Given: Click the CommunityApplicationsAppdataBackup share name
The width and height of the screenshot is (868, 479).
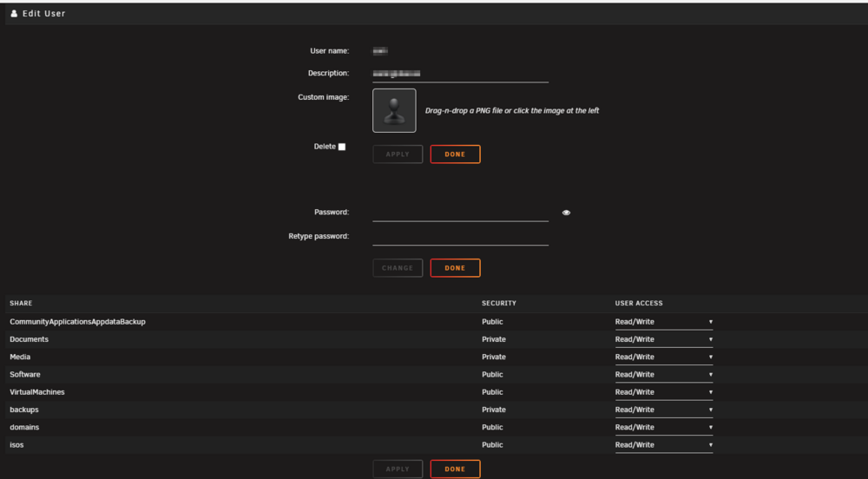Looking at the screenshot, I should pos(77,322).
